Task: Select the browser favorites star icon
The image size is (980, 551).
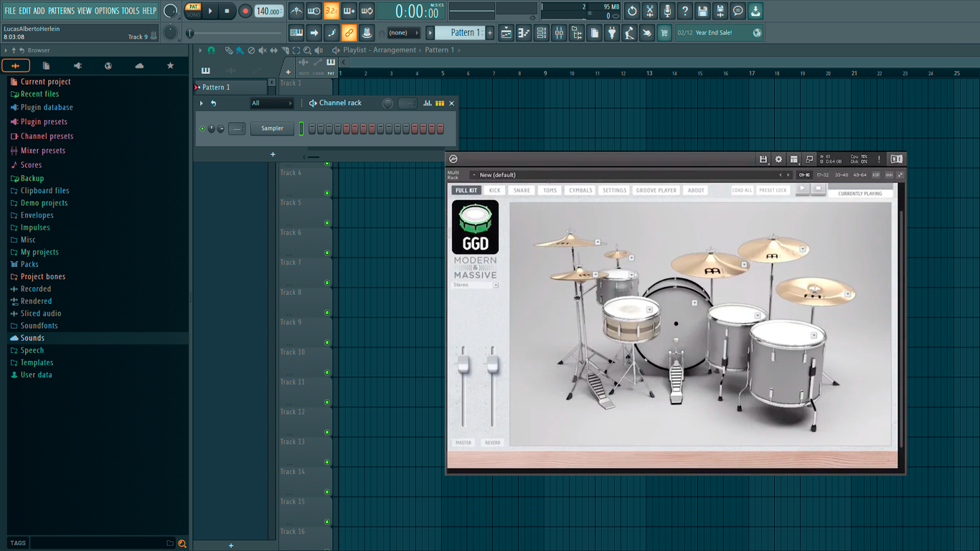Action: [x=170, y=65]
